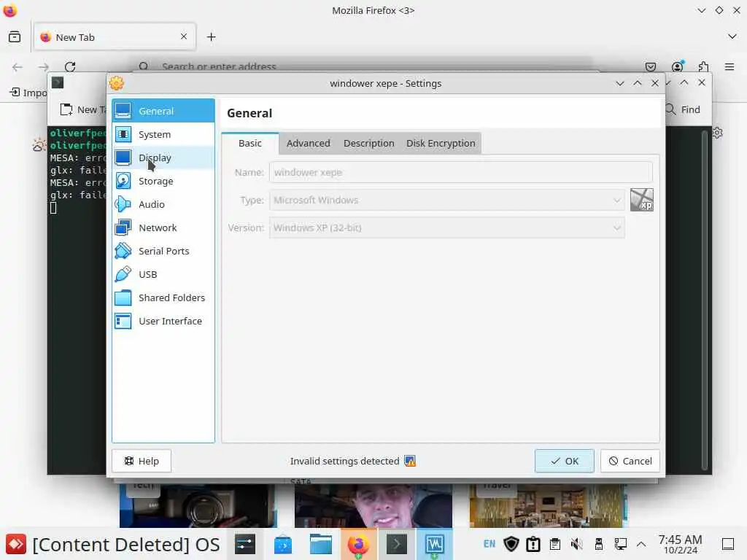
Task: Open the Firefox extensions puzzle icon
Action: (703, 66)
